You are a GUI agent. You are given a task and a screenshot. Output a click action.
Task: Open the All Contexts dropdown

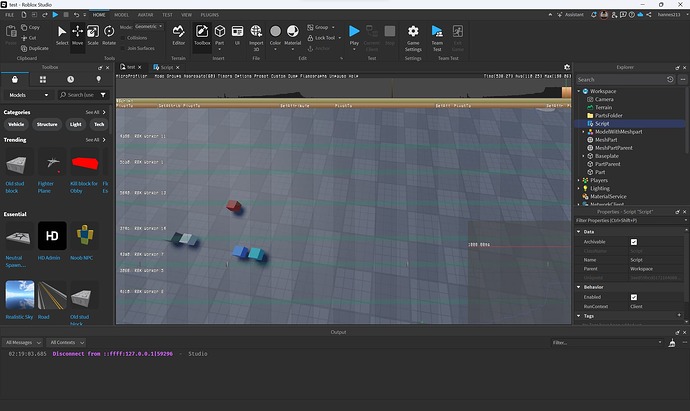tap(66, 342)
